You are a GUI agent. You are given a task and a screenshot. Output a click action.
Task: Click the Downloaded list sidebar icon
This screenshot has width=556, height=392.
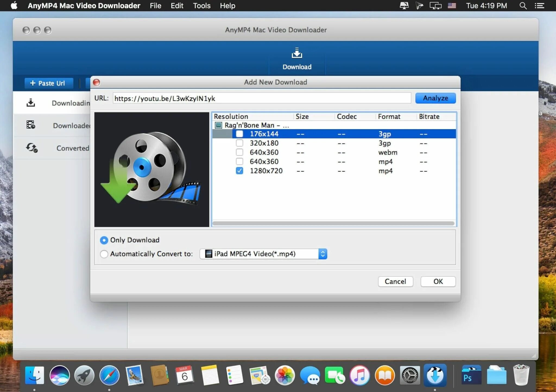pyautogui.click(x=31, y=125)
